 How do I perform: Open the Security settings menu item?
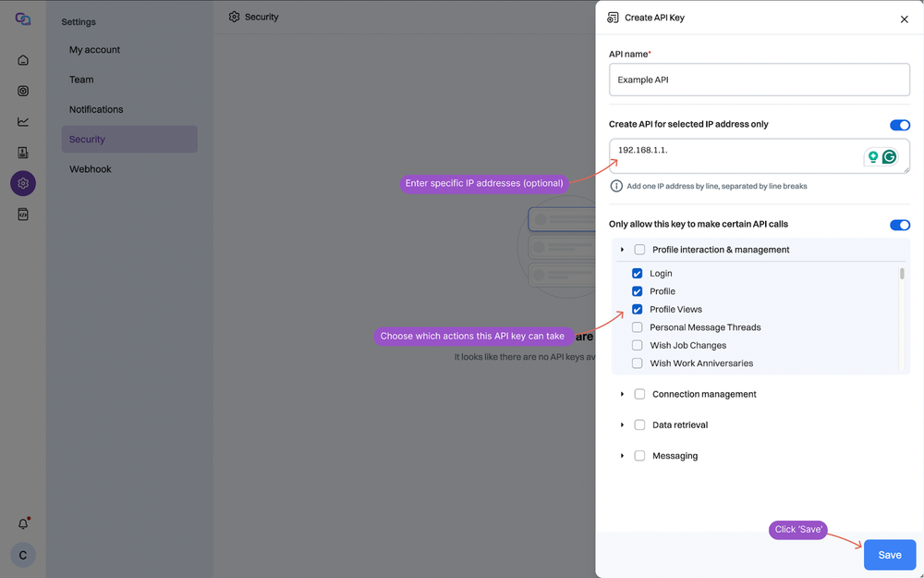pos(86,139)
